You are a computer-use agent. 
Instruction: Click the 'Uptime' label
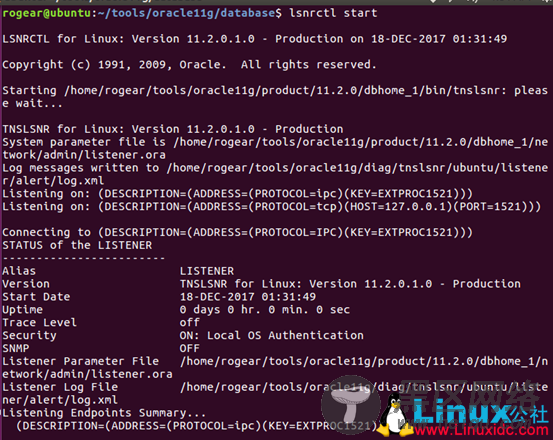tap(23, 310)
